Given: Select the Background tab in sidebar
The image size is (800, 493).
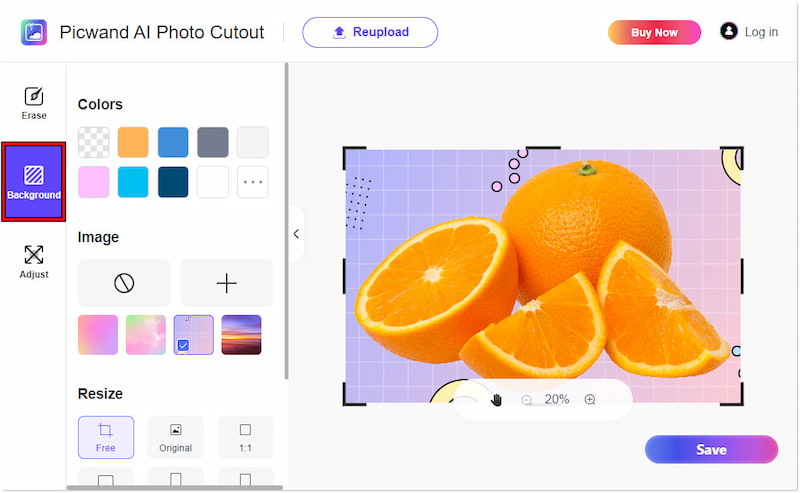Looking at the screenshot, I should click(34, 182).
